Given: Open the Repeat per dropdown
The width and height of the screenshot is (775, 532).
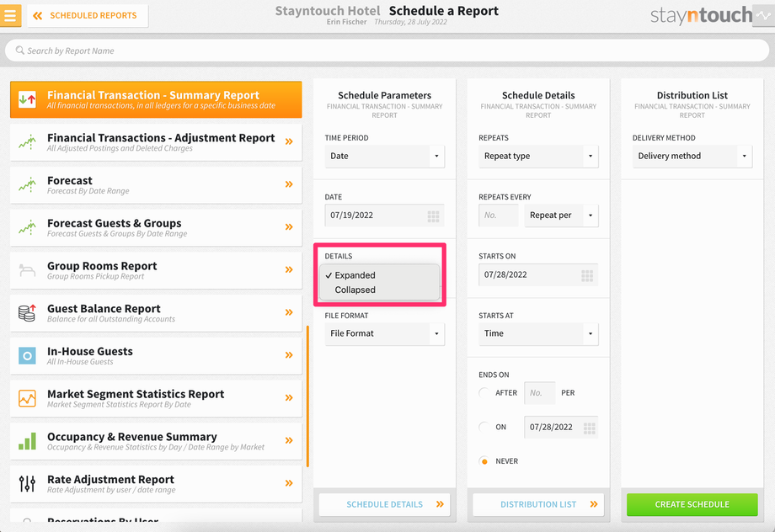Looking at the screenshot, I should pos(561,215).
